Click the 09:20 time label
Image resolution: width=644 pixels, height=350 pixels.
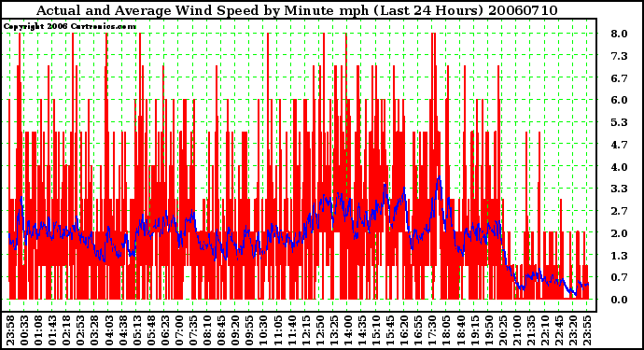point(235,330)
